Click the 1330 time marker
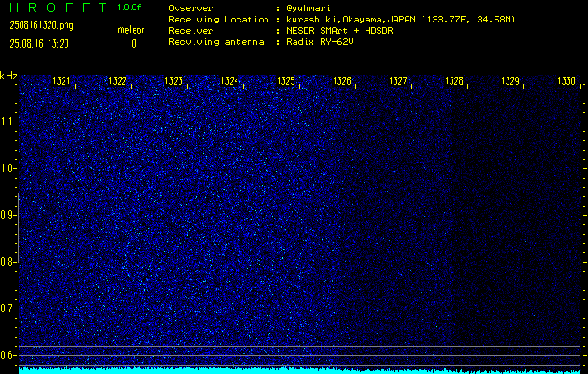Viewport: 588px width, 374px height. (566, 81)
